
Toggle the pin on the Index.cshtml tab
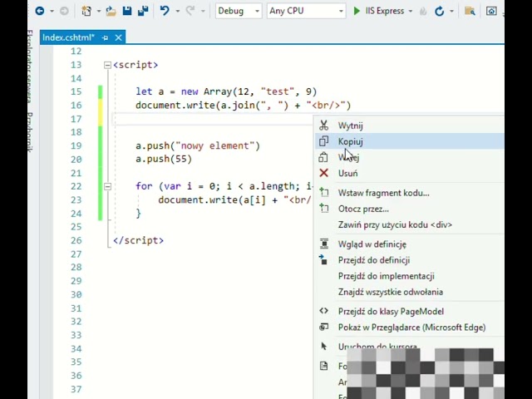(106, 37)
